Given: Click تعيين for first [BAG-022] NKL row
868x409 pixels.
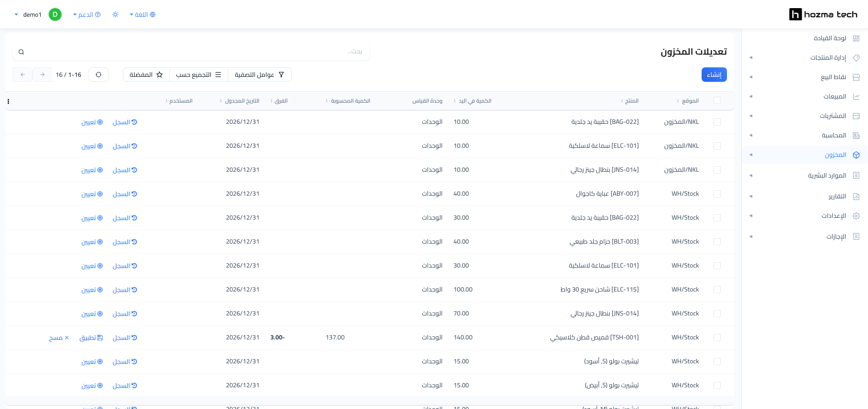Looking at the screenshot, I should (x=92, y=122).
